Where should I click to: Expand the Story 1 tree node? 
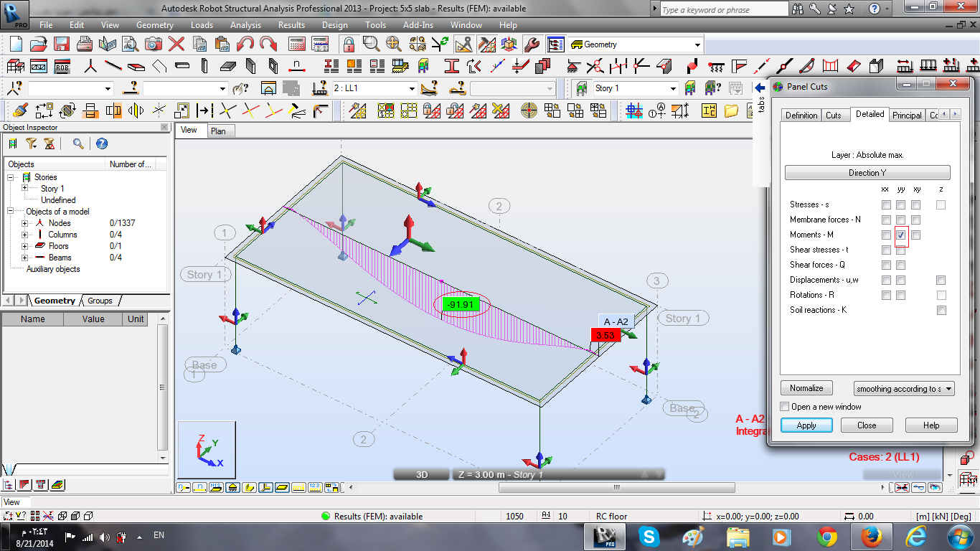25,189
